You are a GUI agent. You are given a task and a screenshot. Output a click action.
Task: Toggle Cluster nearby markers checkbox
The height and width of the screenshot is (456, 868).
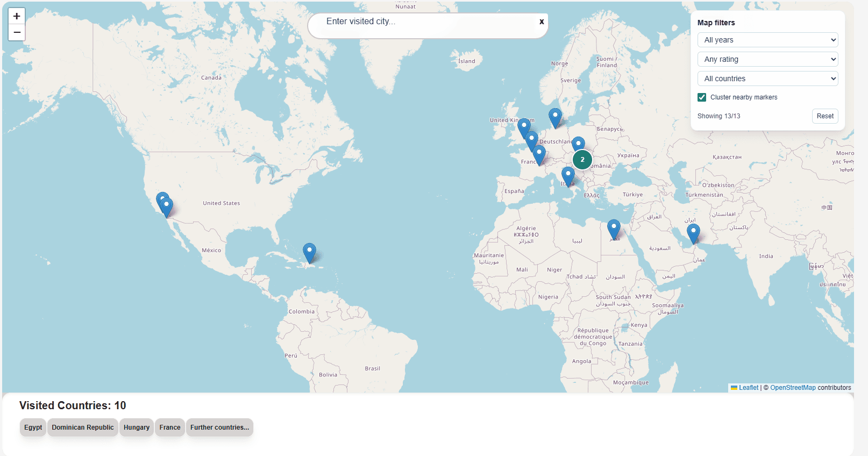(702, 97)
